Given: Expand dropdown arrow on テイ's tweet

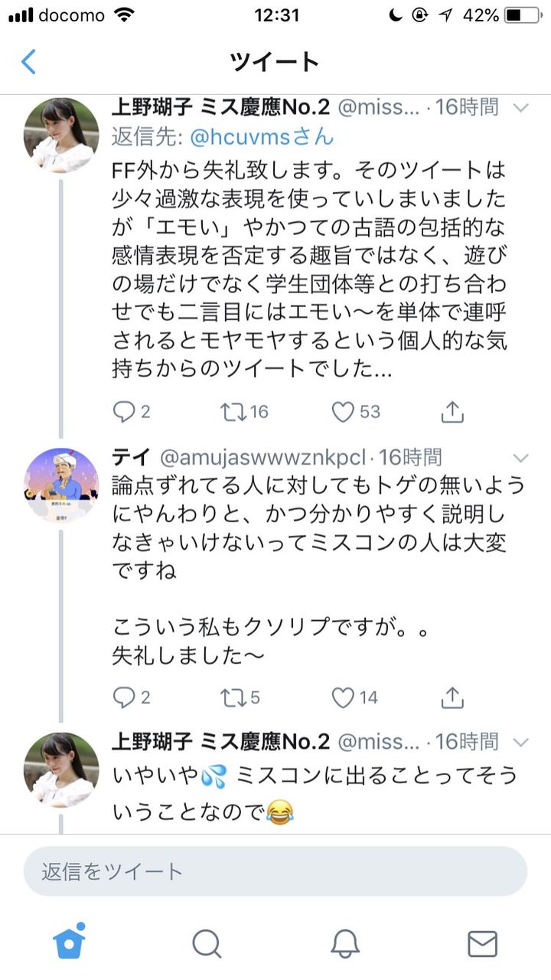Looking at the screenshot, I should pos(521,459).
